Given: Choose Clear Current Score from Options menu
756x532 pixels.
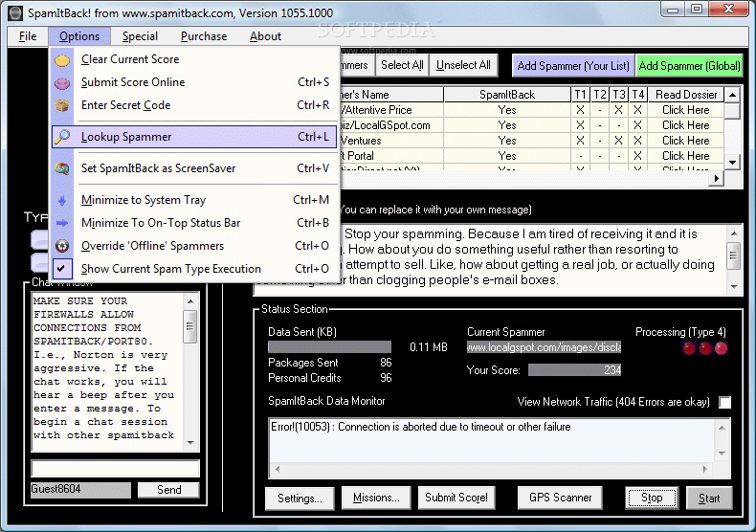Looking at the screenshot, I should point(195,59).
